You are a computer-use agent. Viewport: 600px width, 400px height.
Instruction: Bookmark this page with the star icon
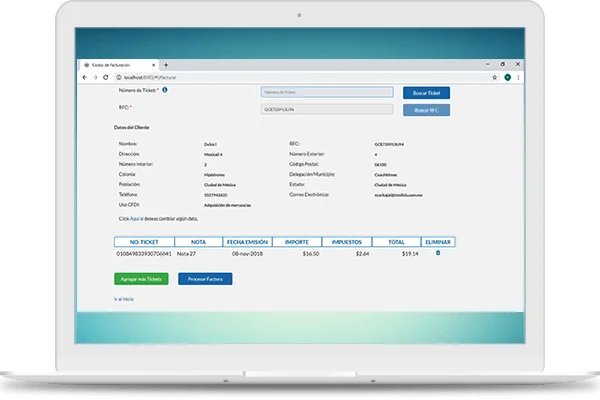click(495, 77)
